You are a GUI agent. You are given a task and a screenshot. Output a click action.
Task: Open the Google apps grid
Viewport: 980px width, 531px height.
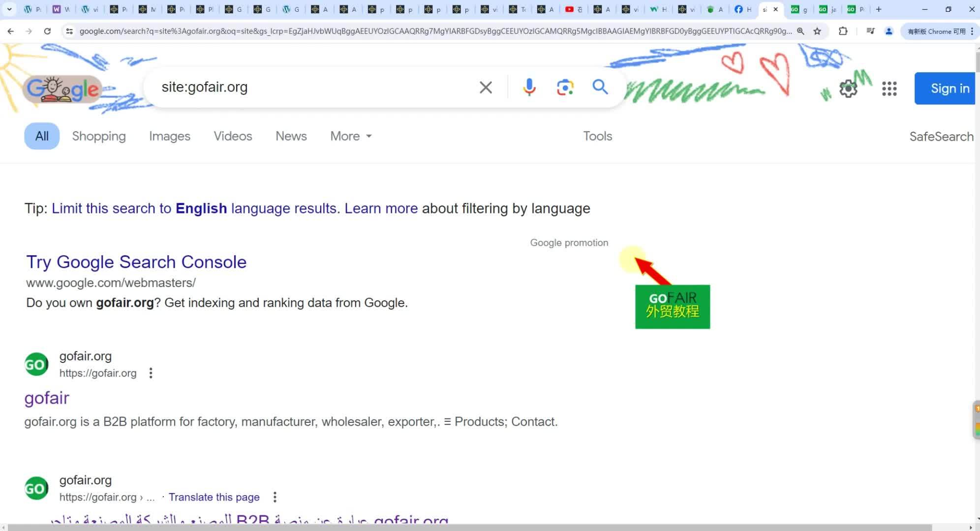[x=889, y=89]
